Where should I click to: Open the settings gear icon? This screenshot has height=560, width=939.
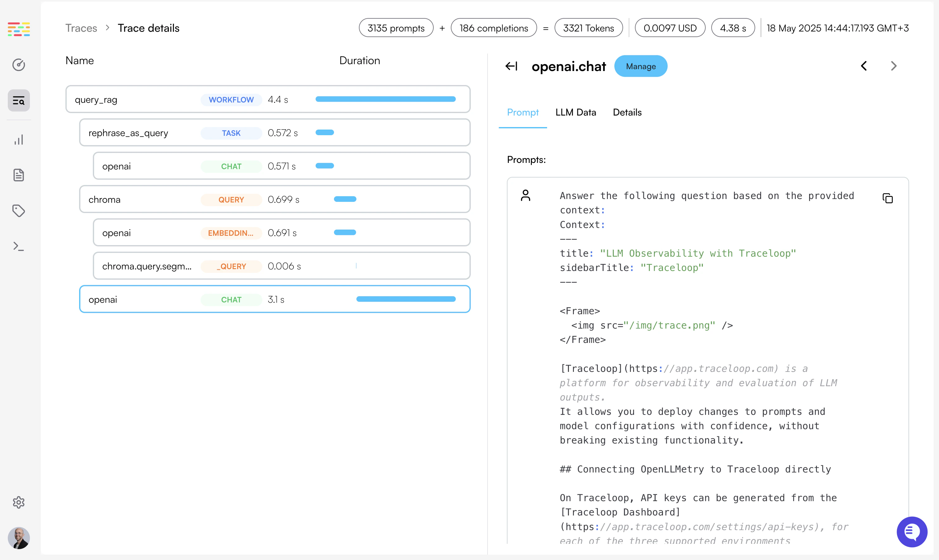pyautogui.click(x=18, y=502)
